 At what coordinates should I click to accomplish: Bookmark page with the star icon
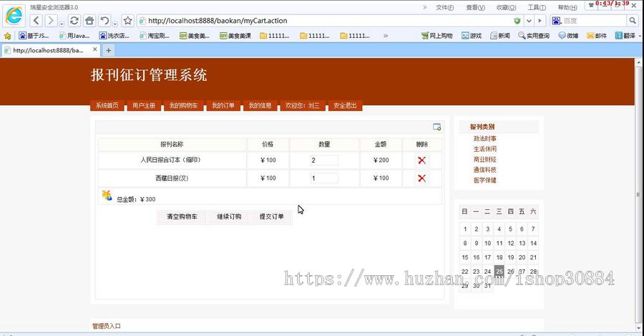point(128,21)
